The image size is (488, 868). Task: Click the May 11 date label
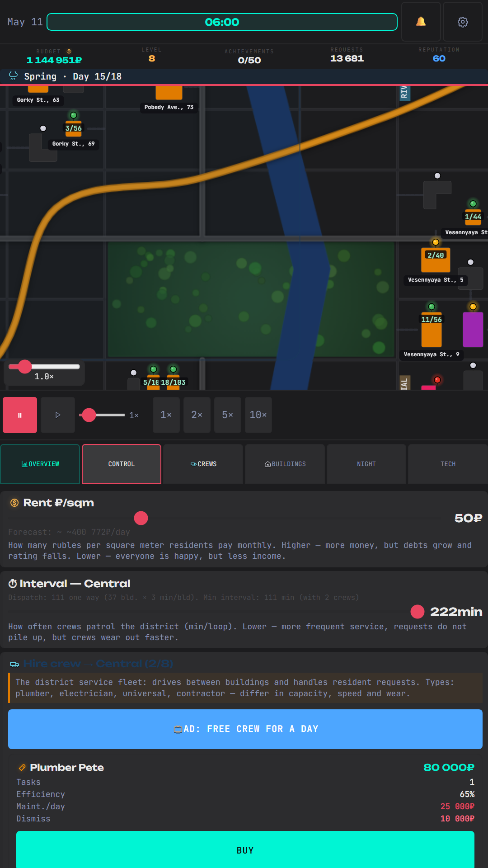(25, 22)
